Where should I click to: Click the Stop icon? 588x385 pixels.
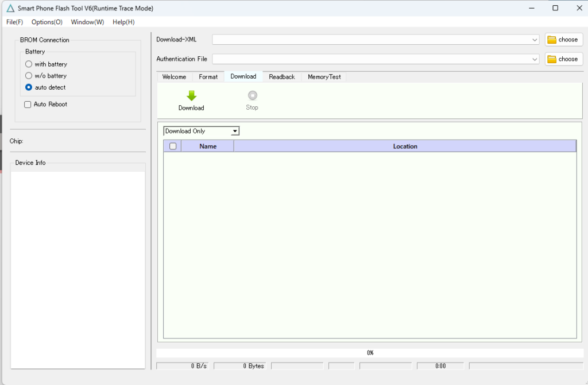pyautogui.click(x=253, y=95)
